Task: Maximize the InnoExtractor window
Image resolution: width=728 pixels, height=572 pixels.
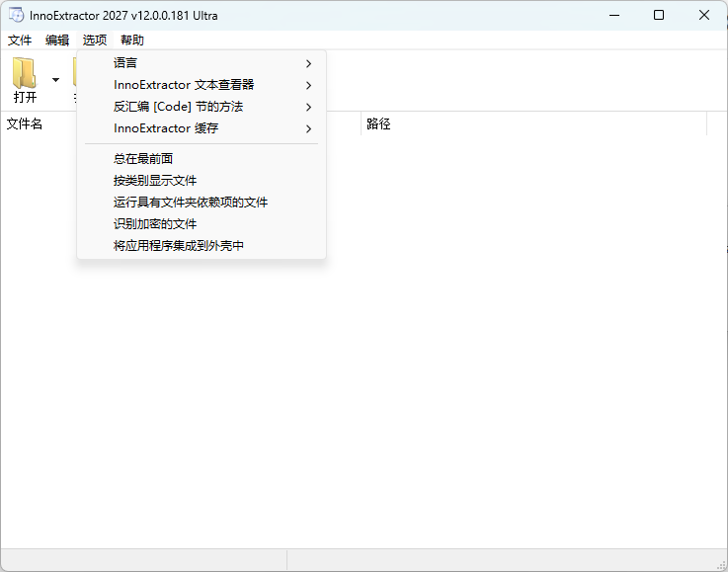Action: click(658, 16)
